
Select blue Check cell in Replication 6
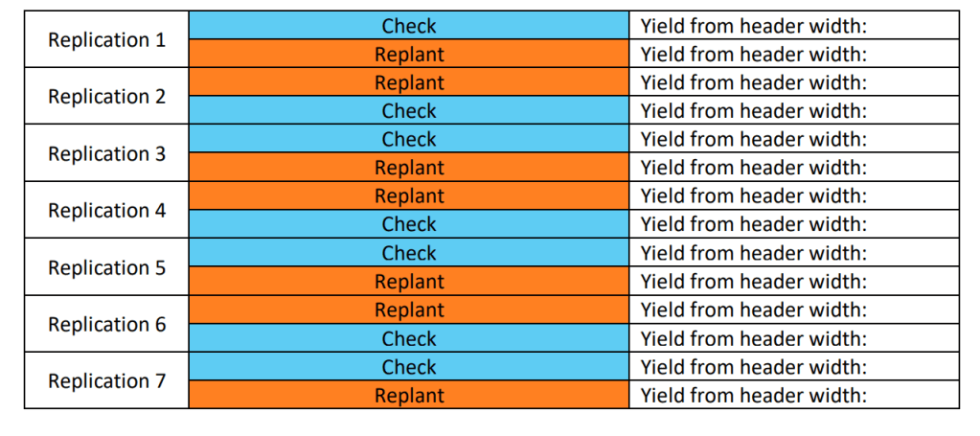(x=409, y=338)
